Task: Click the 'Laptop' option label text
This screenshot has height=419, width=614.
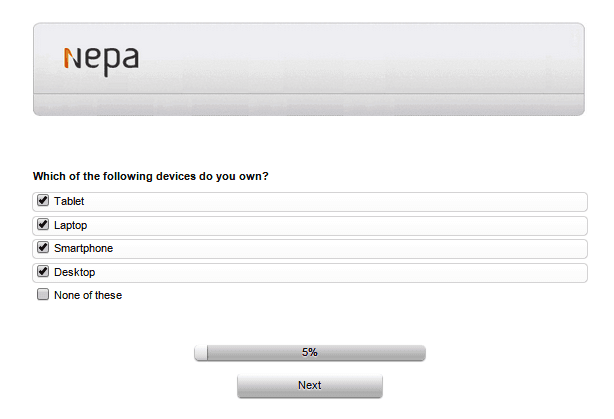Action: pos(70,225)
